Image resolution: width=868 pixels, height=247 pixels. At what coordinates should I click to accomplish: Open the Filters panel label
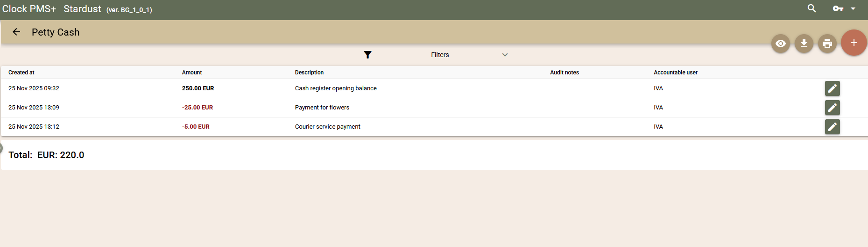click(440, 55)
